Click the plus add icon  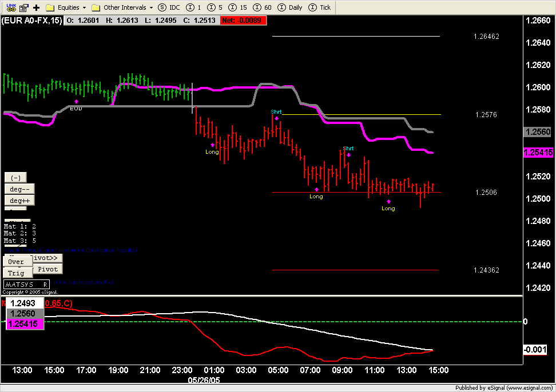coord(36,7)
